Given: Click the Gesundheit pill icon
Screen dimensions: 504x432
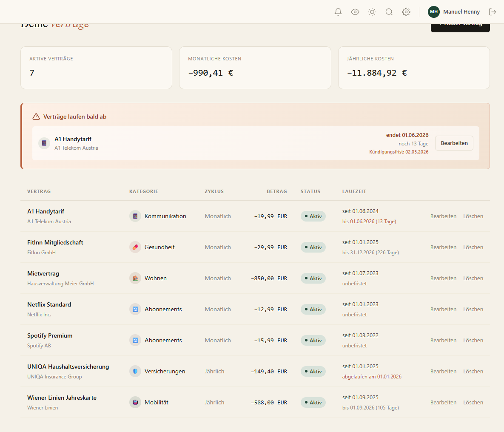Looking at the screenshot, I should (x=135, y=247).
